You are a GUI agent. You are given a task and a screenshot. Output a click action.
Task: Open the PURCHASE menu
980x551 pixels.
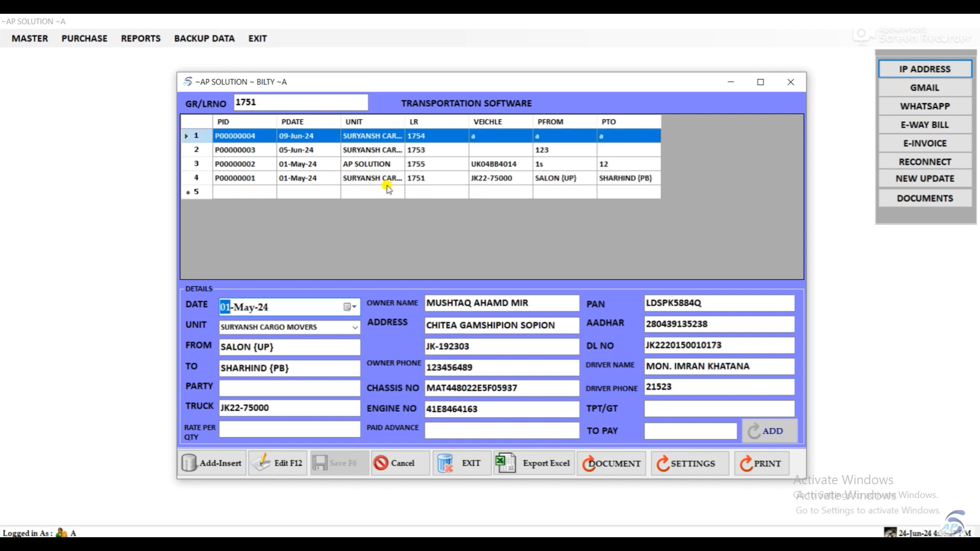coord(84,38)
